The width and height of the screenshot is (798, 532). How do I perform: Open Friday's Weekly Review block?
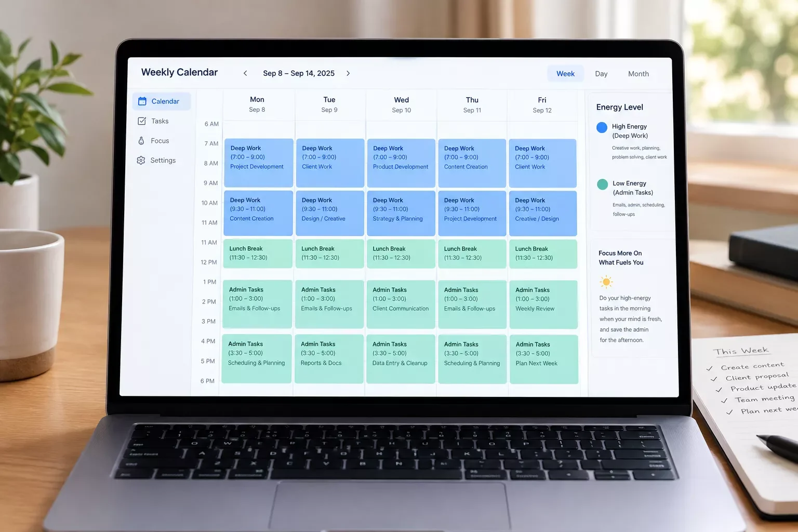[543, 304]
